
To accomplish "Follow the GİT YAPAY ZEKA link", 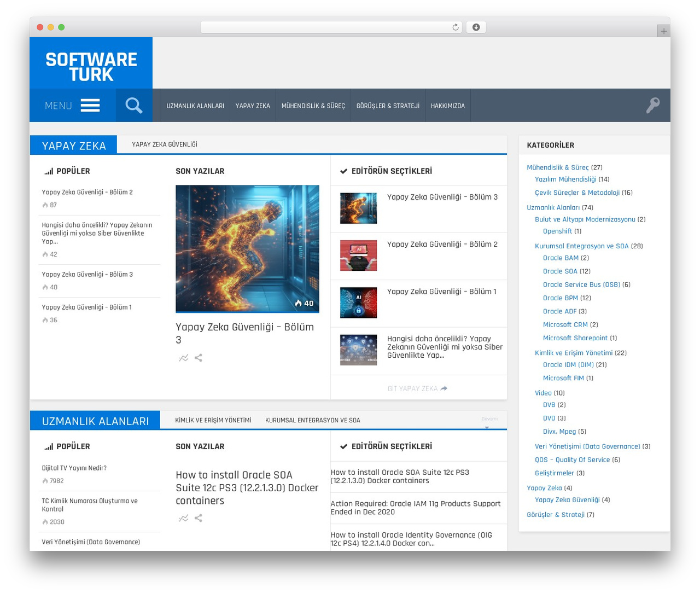I will tap(417, 388).
